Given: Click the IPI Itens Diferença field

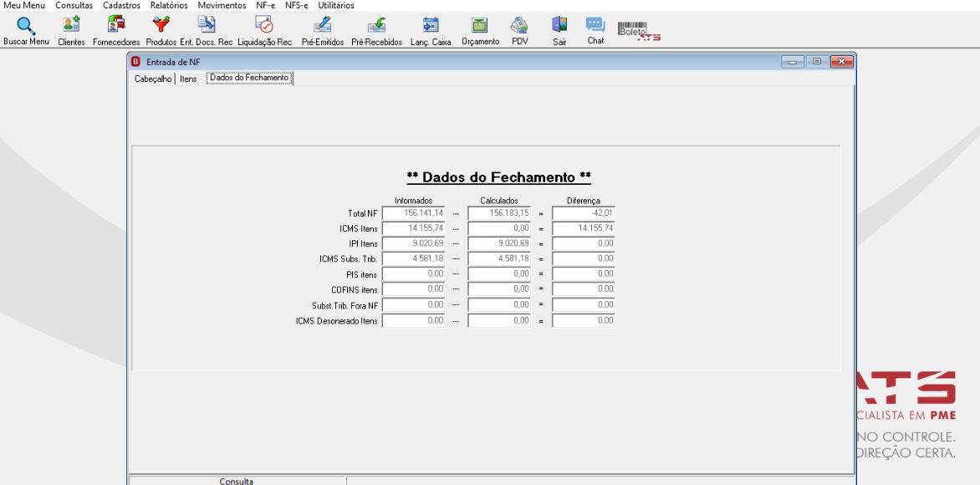Looking at the screenshot, I should click(x=583, y=243).
